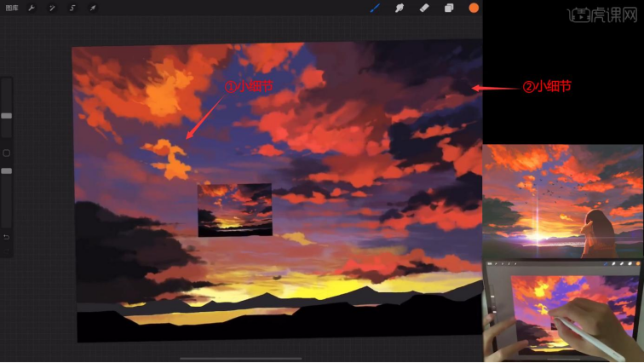Select the small sunset reference image on canvas
Image resolution: width=644 pixels, height=363 pixels.
pyautogui.click(x=235, y=210)
